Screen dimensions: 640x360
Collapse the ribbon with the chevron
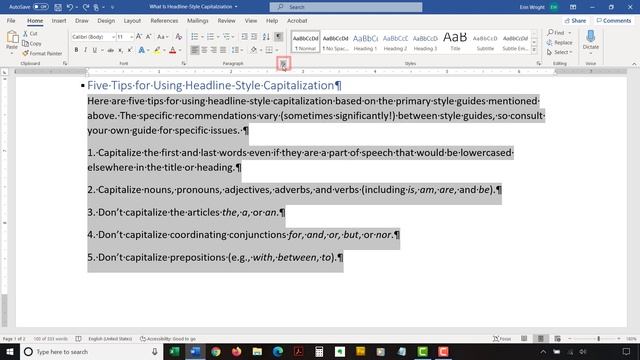point(634,64)
